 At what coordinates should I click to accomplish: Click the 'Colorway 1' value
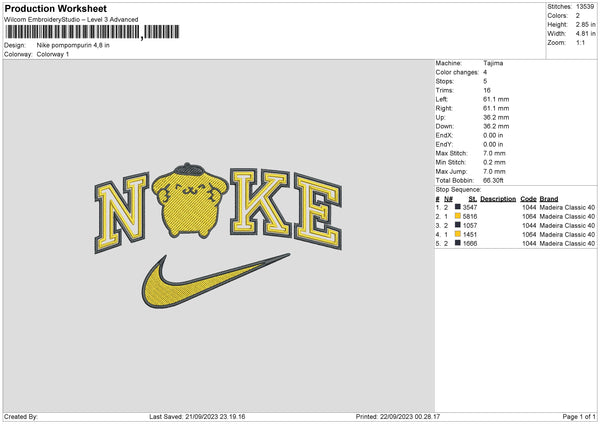(53, 54)
